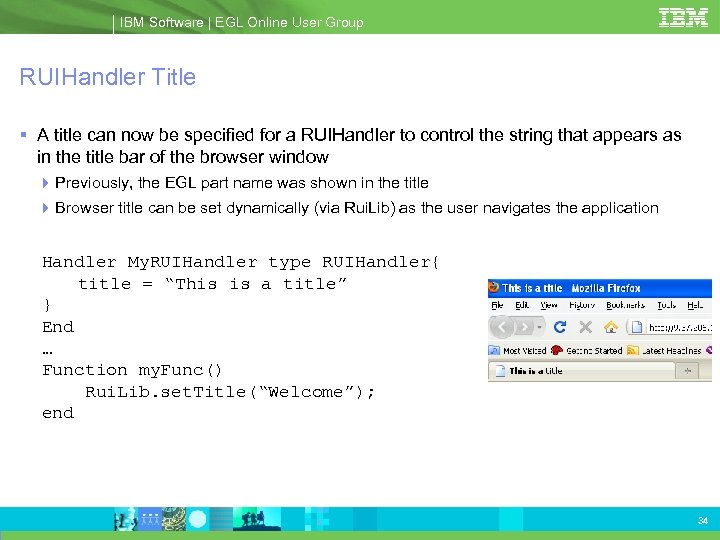The width and height of the screenshot is (720, 540).
Task: Open the Firefox history dropdown arrow beside Forward
Action: (x=540, y=327)
